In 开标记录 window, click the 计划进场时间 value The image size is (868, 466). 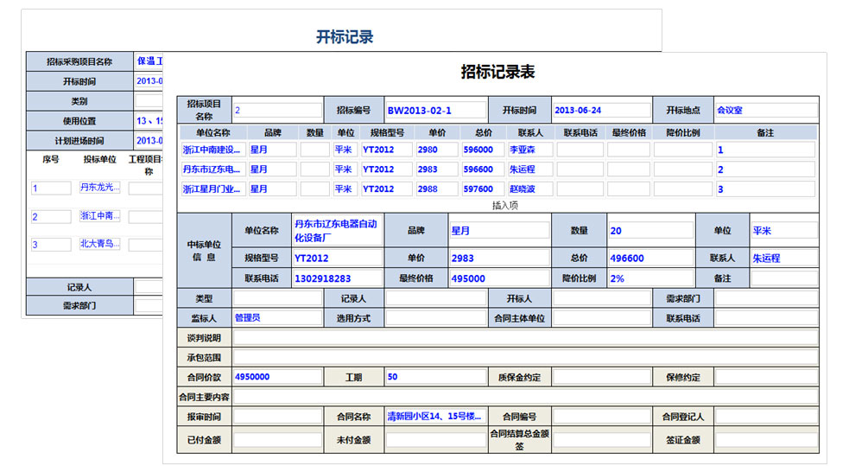tap(149, 141)
